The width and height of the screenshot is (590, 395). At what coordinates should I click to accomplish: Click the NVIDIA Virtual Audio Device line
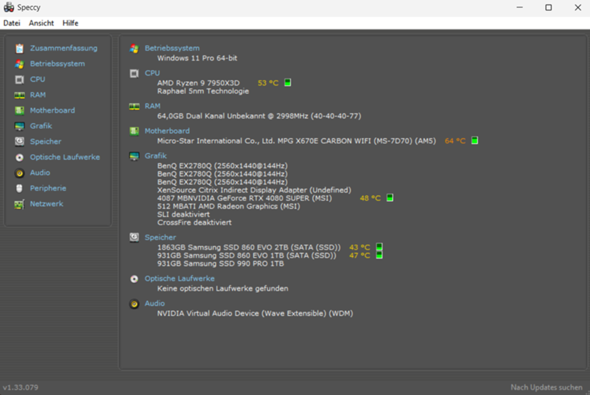coord(255,313)
